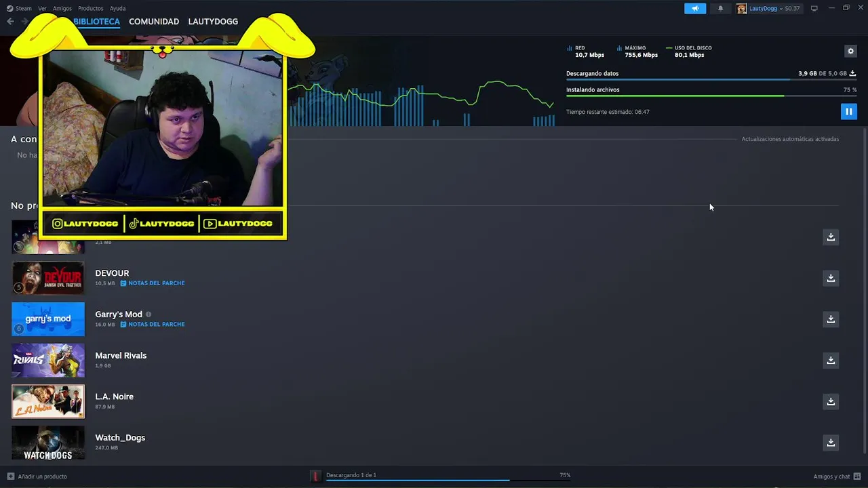The height and width of the screenshot is (488, 868).
Task: Click the plus icon by Añadir un producto
Action: point(10,476)
